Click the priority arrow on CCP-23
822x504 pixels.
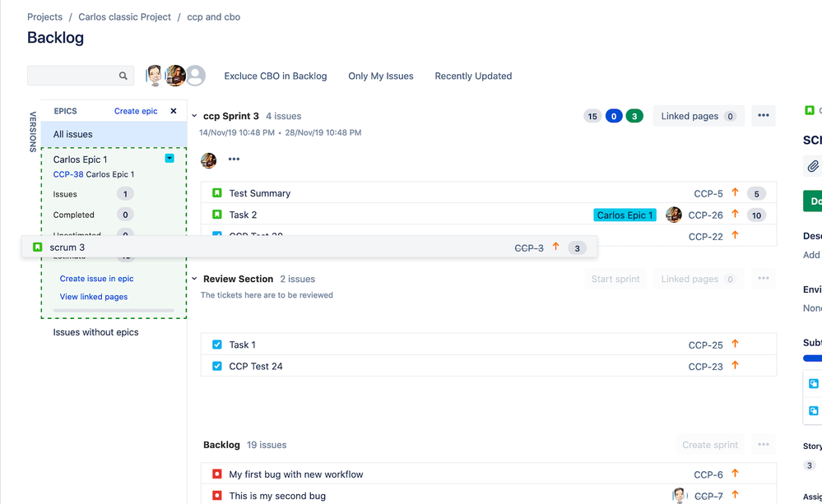(735, 365)
